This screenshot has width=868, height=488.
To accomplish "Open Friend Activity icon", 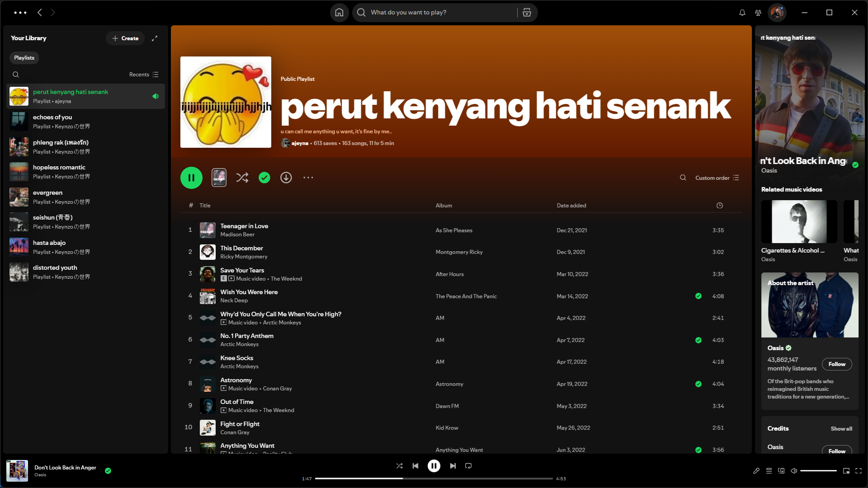I will click(x=758, y=13).
